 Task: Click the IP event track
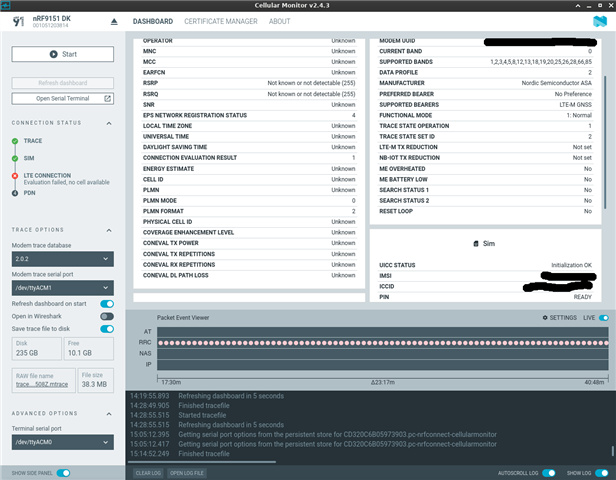(383, 365)
